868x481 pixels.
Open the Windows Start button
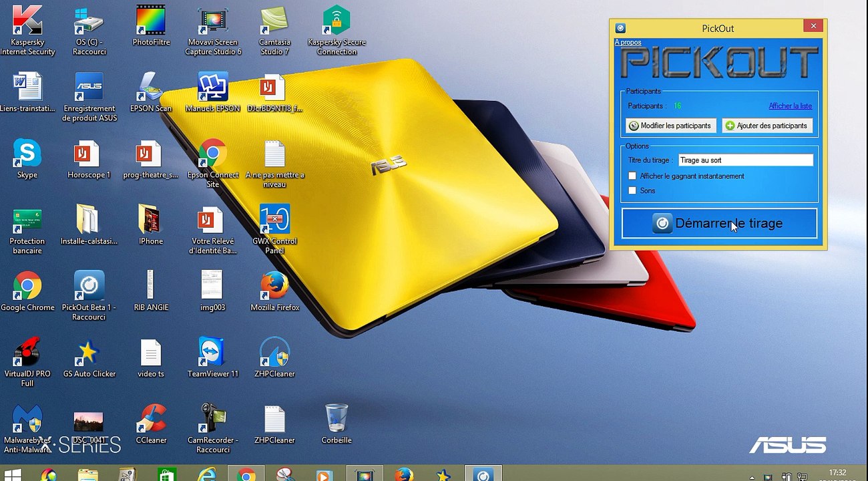click(12, 474)
